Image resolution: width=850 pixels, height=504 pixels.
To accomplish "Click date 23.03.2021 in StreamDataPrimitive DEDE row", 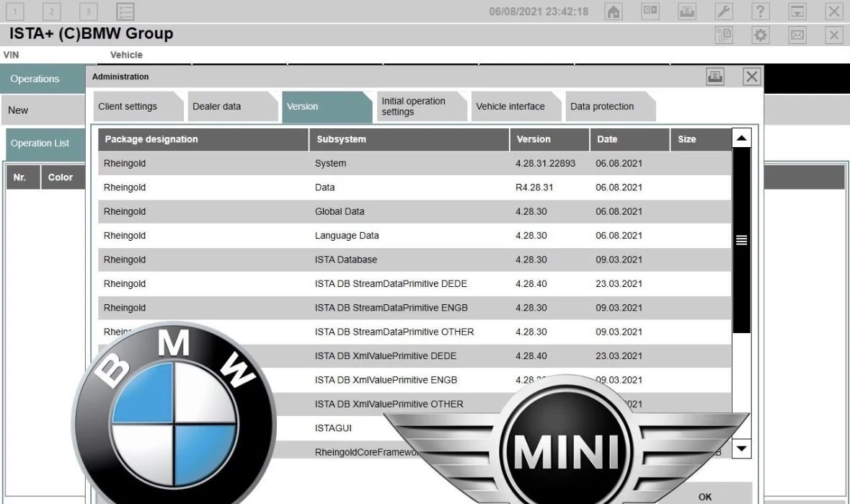I will pyautogui.click(x=619, y=283).
